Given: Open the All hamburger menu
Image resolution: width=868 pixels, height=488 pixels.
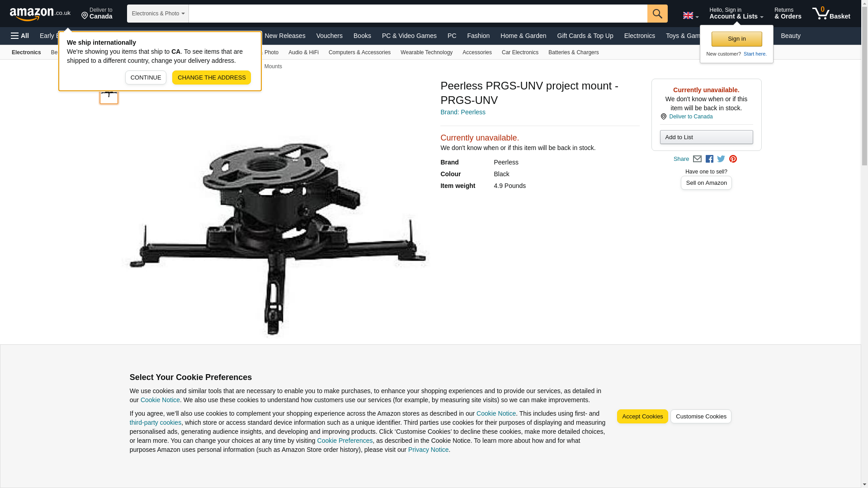Looking at the screenshot, I should (20, 36).
